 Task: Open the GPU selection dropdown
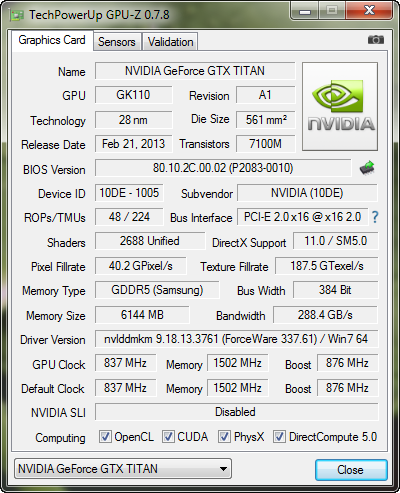point(123,469)
